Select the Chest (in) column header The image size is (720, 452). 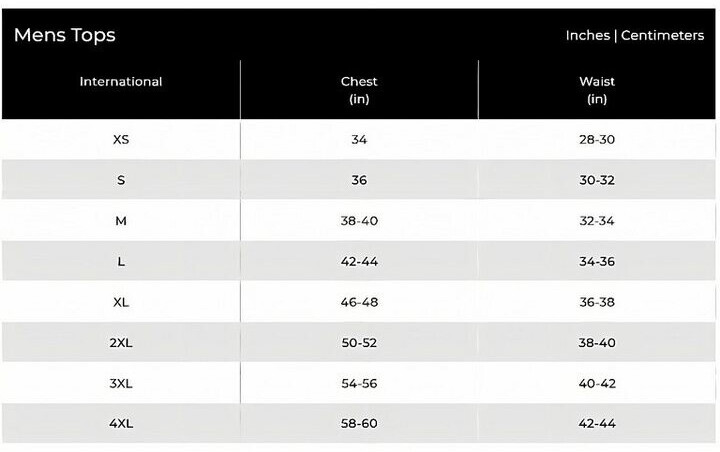(359, 90)
